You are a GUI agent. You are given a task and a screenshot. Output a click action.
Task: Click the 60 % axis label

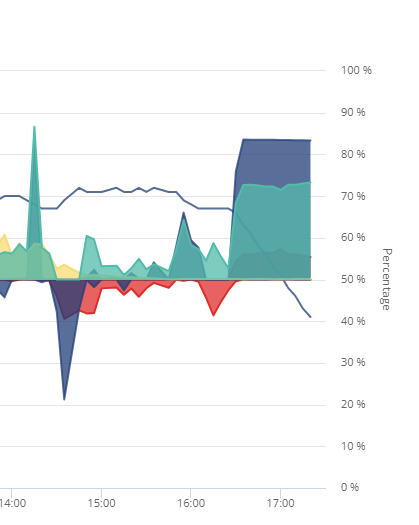[x=353, y=237]
